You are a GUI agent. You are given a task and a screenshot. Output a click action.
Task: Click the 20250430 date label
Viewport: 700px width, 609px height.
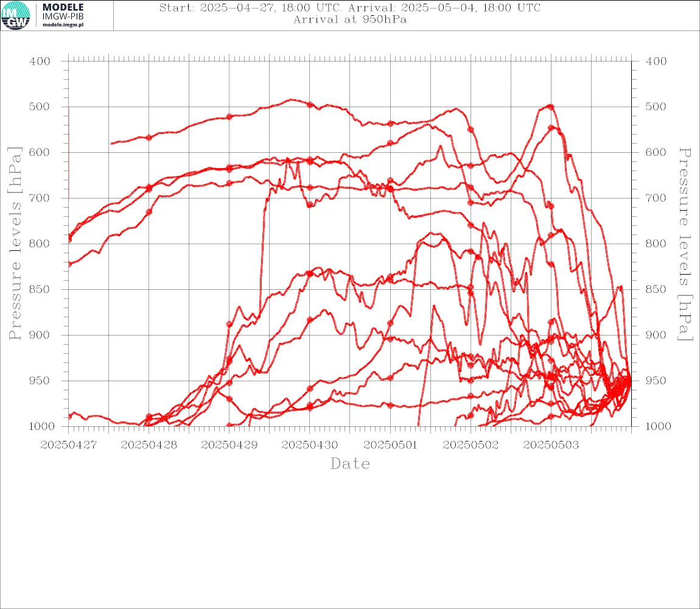[310, 445]
